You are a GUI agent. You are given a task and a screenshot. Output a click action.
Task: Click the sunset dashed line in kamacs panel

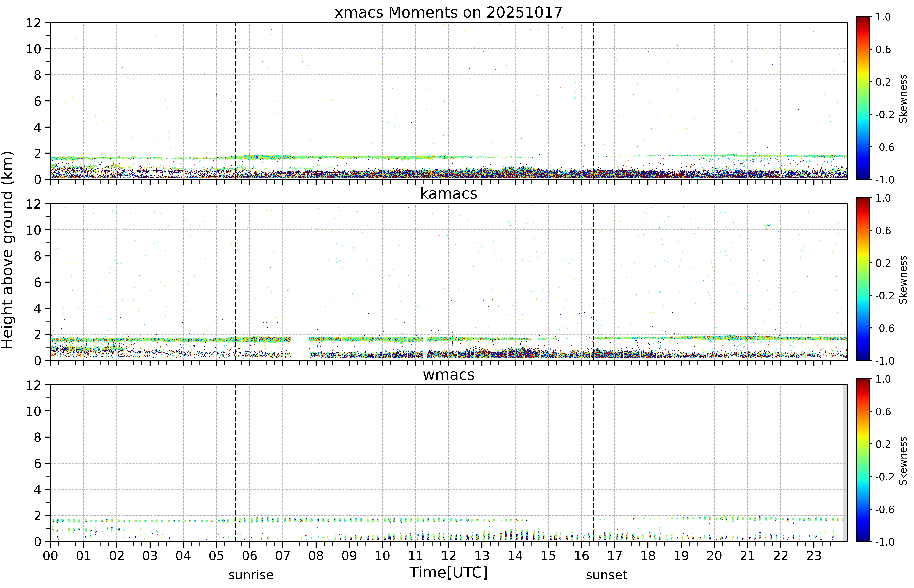click(x=593, y=282)
